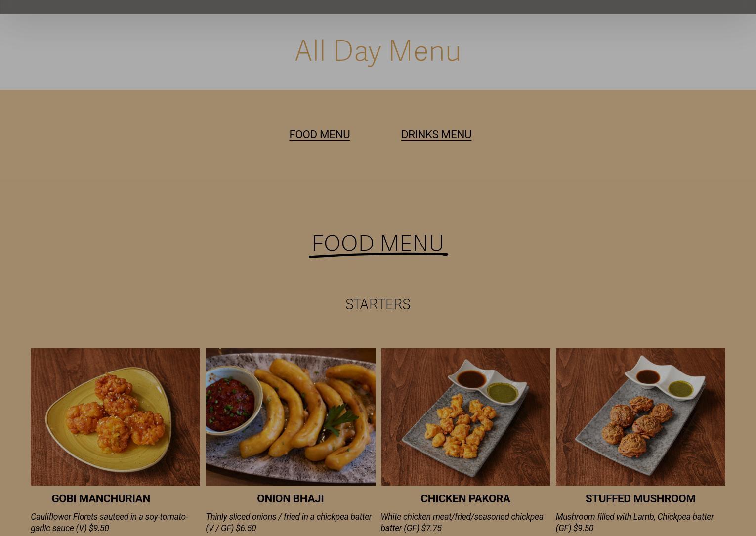
Task: Click the Stuffed Mushroom description text
Action: click(635, 522)
